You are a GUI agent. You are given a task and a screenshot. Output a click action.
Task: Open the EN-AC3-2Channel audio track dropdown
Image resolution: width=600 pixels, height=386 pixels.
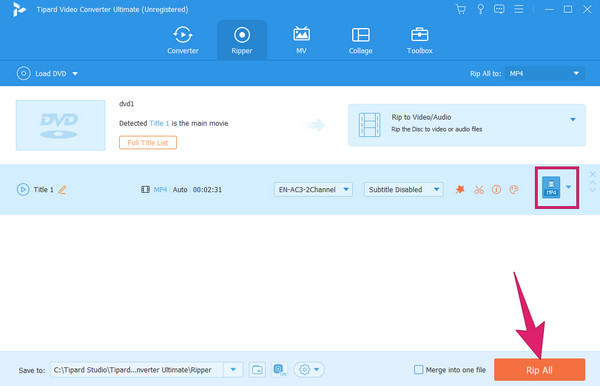(313, 189)
